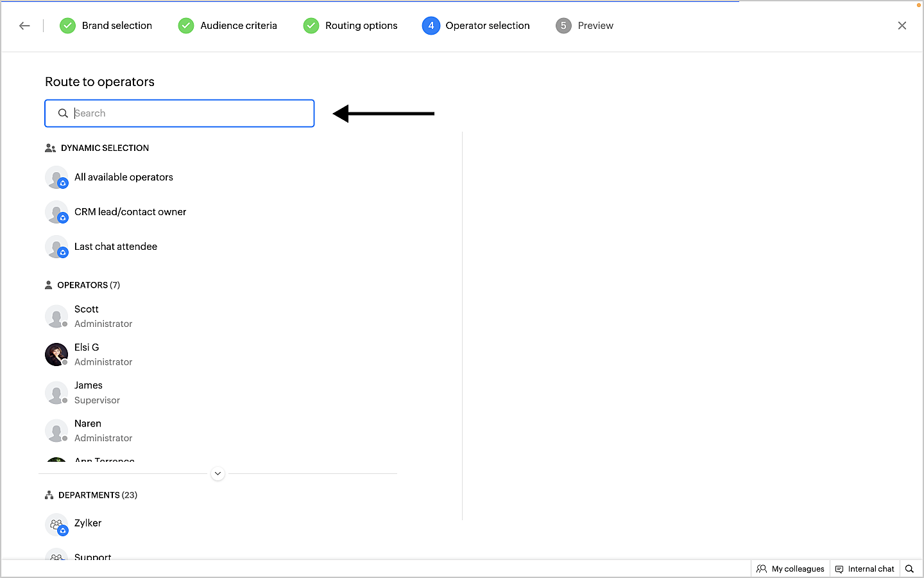Select Last chat attendee option

pos(116,247)
